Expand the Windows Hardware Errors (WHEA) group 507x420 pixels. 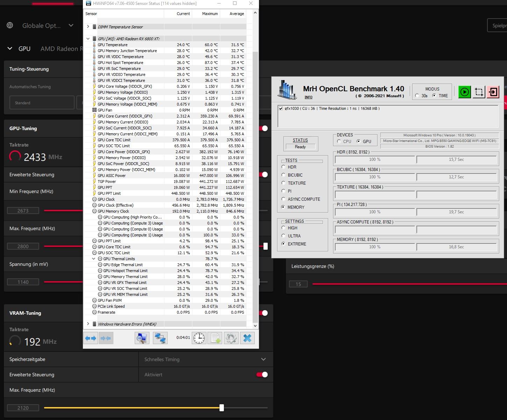point(88,324)
